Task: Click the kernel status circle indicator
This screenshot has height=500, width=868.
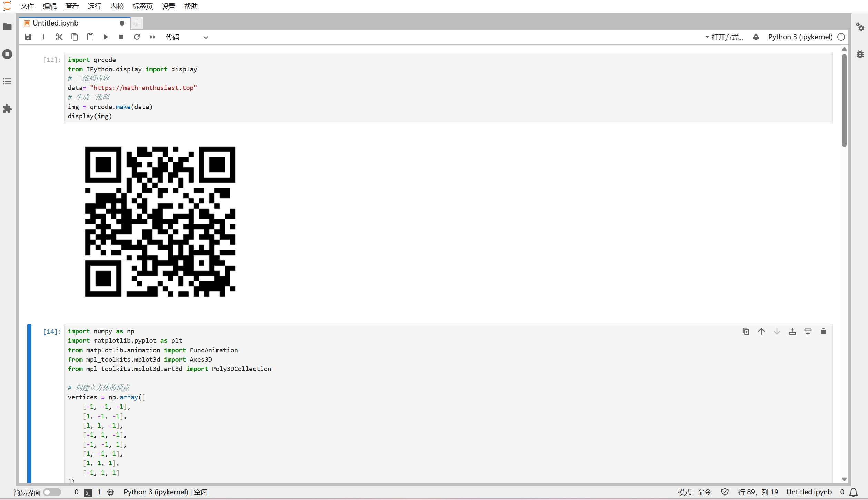Action: pyautogui.click(x=841, y=37)
